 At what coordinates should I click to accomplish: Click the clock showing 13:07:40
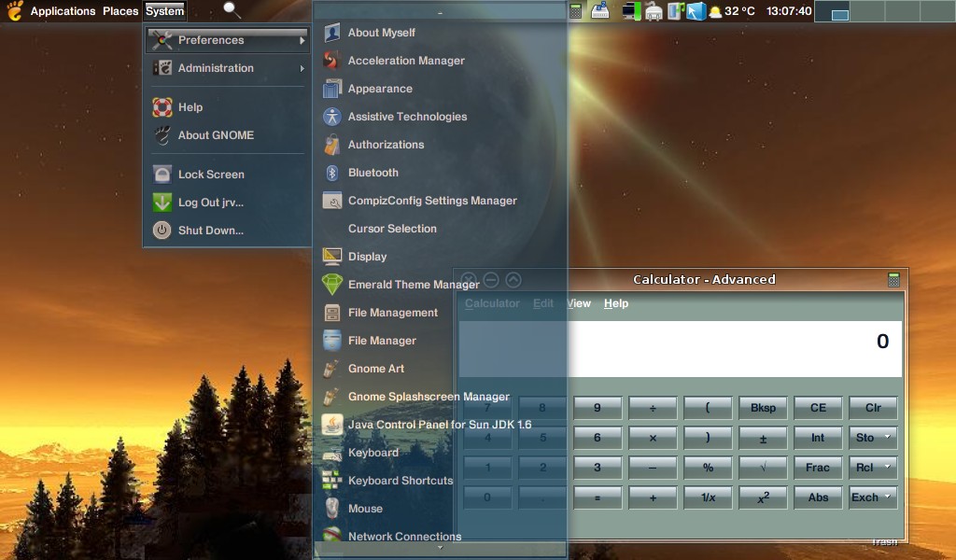pos(789,11)
